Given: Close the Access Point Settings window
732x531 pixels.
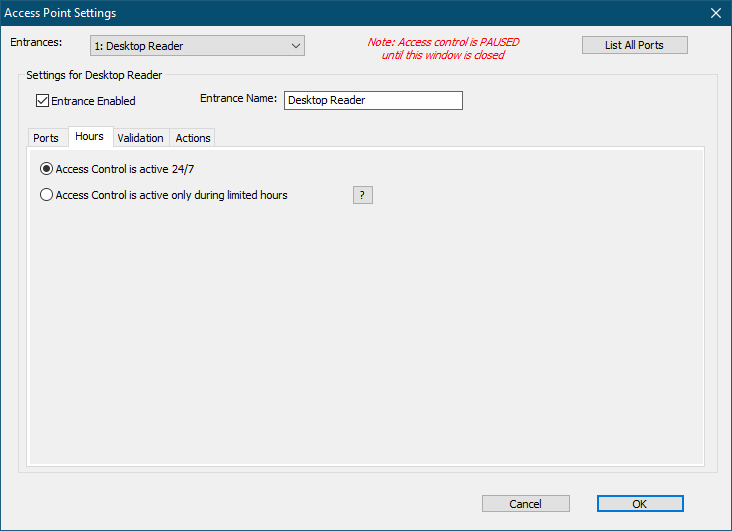Looking at the screenshot, I should click(x=715, y=13).
